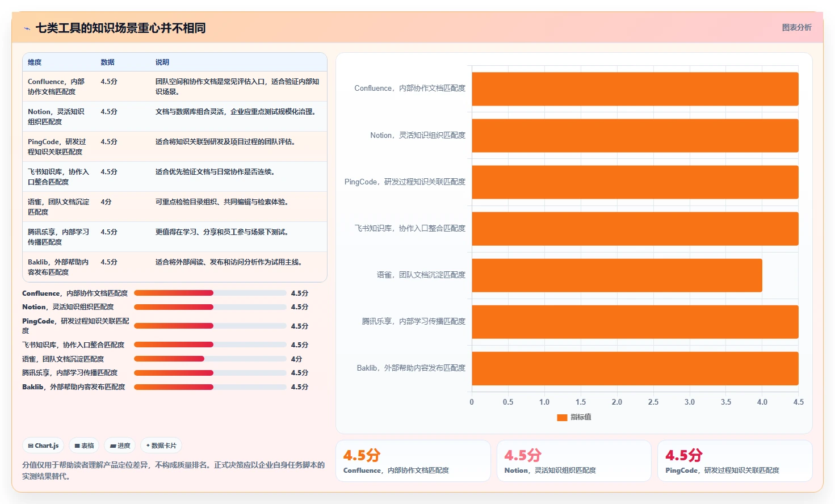Open the PingCode 4.5分 data card
This screenshot has height=504, width=835.
pos(735,461)
